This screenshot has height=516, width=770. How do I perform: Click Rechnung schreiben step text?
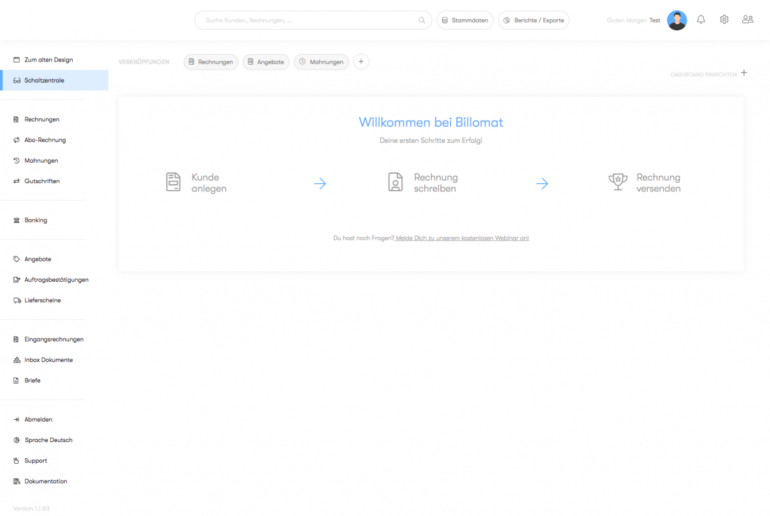click(436, 183)
